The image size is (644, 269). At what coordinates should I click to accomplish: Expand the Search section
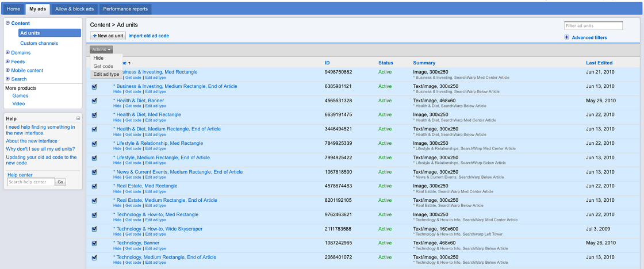(8, 79)
